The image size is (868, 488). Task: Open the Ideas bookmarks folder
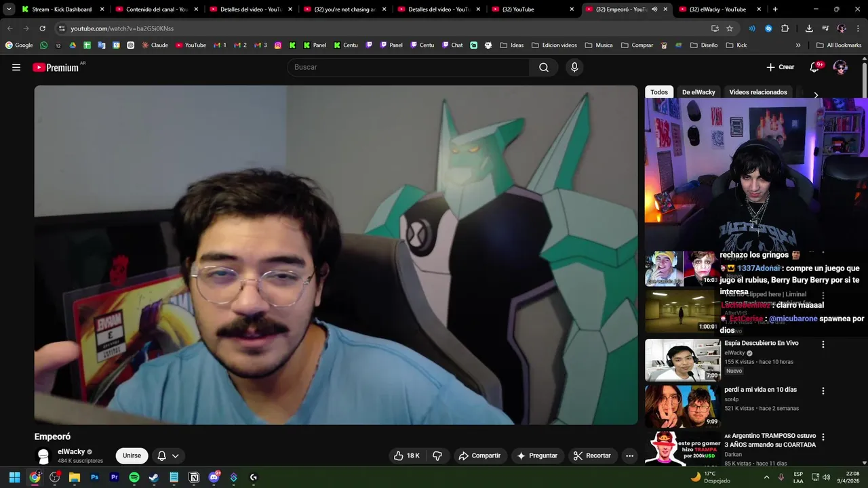click(x=512, y=45)
